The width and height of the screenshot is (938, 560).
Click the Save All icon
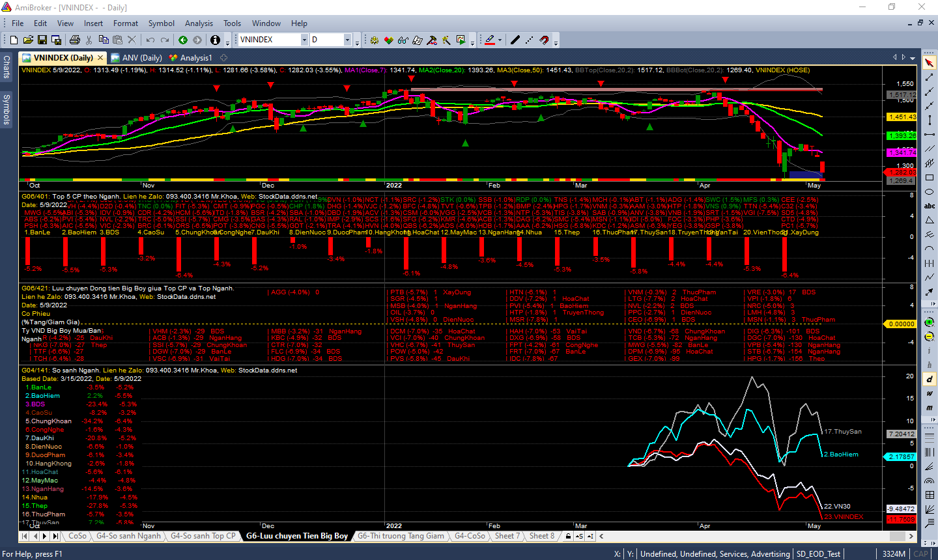click(57, 40)
